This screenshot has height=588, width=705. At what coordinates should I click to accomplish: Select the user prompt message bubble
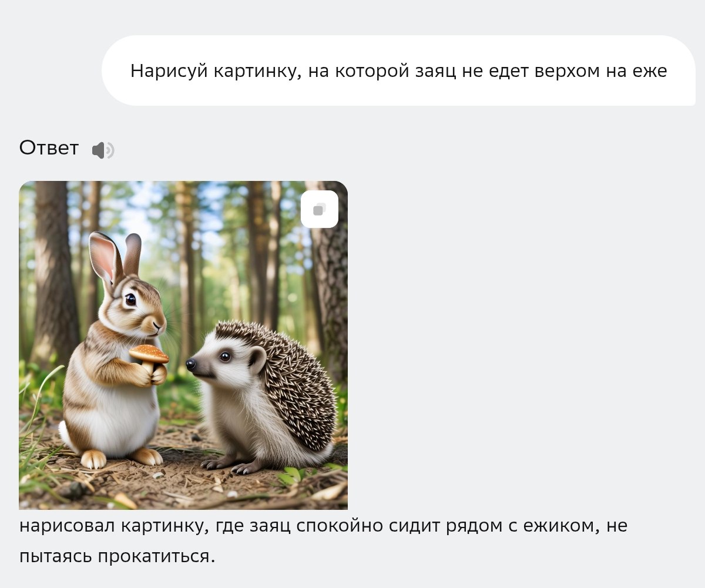point(398,70)
